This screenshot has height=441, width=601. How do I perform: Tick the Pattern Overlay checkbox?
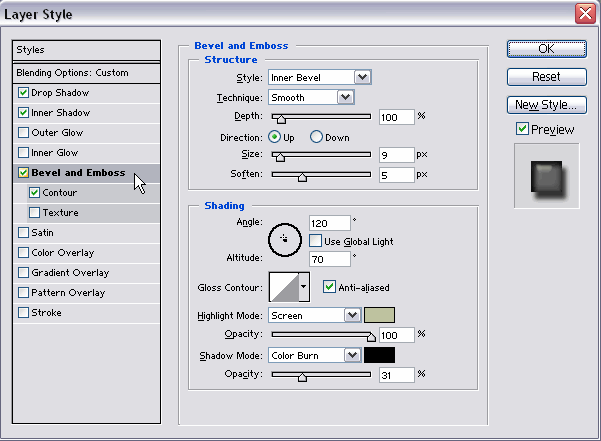[x=23, y=292]
